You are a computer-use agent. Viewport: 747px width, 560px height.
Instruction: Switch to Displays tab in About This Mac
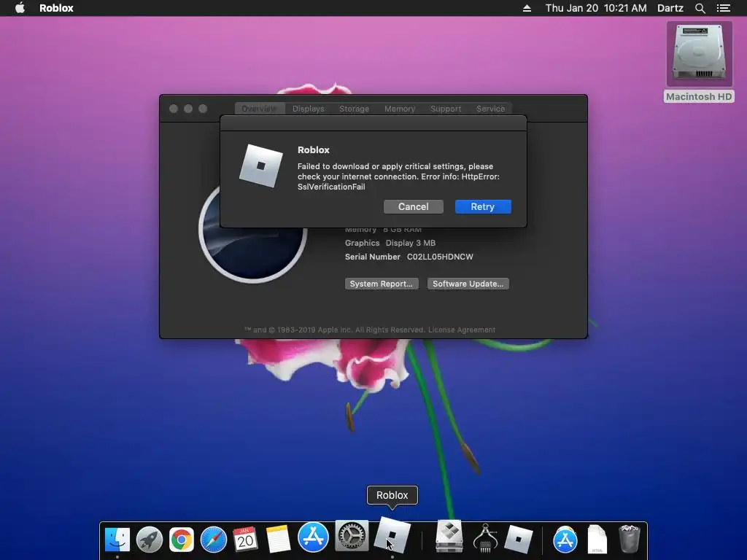309,109
